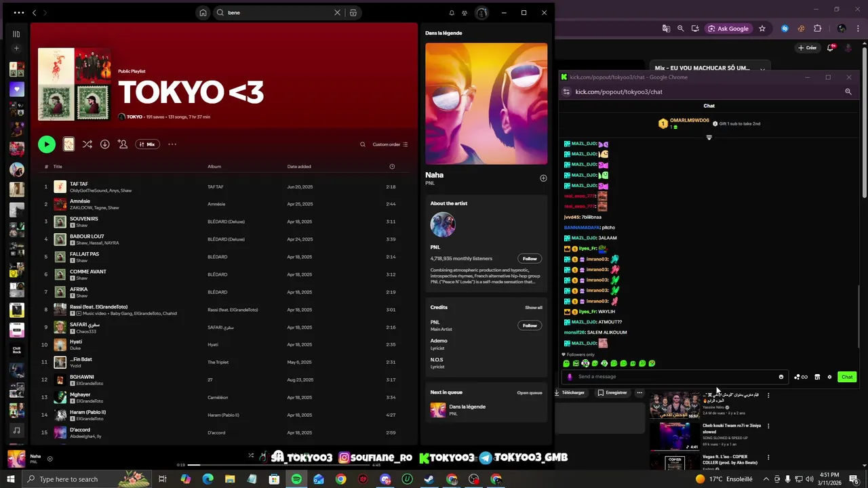868x488 pixels.
Task: Search within the playlist using magnifier icon
Action: point(363,144)
